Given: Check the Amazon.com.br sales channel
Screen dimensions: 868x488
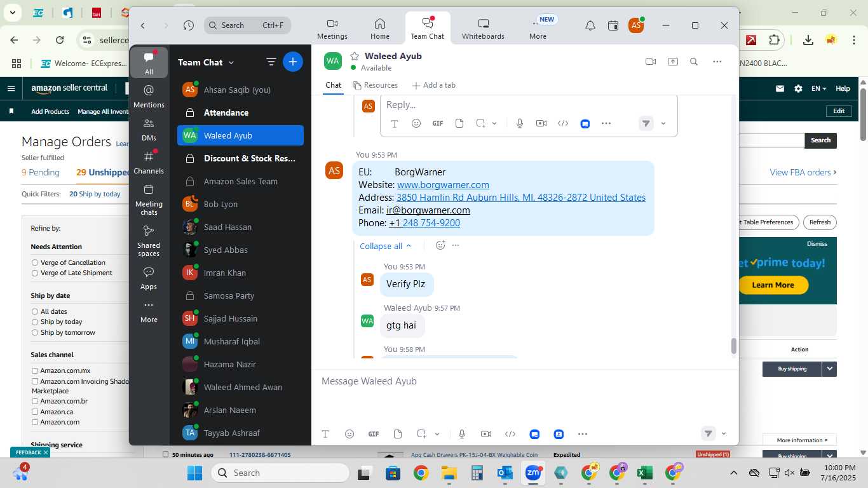Looking at the screenshot, I should click(35, 402).
